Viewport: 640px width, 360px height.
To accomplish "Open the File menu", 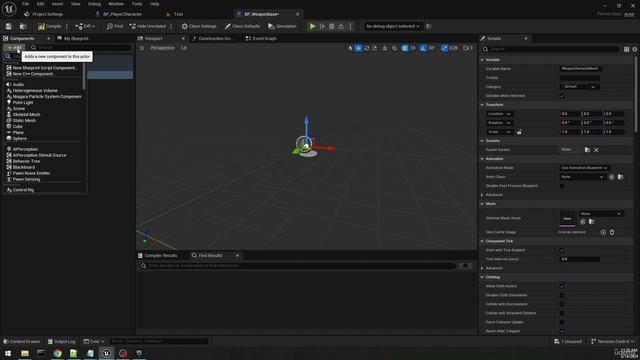I will (25, 4).
